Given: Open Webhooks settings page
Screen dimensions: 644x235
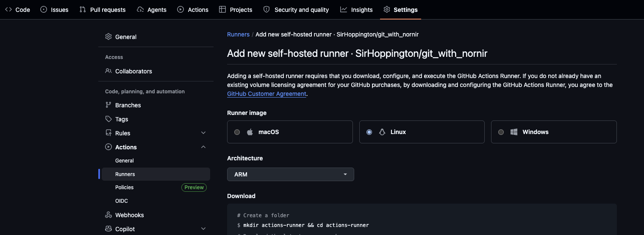Looking at the screenshot, I should pos(156,215).
